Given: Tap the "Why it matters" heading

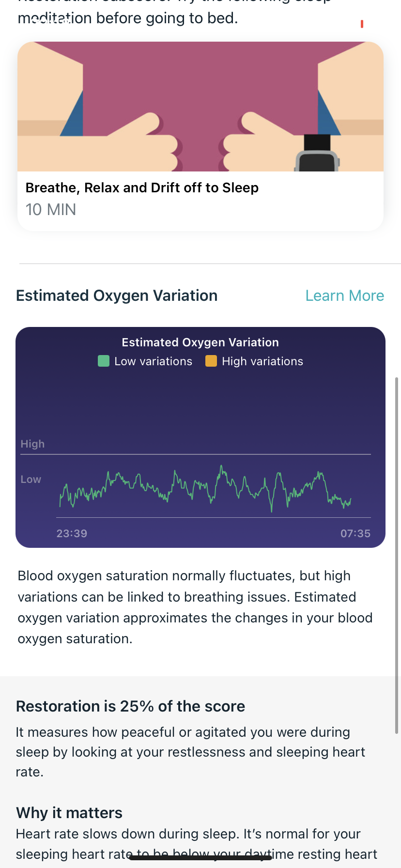Looking at the screenshot, I should [69, 813].
